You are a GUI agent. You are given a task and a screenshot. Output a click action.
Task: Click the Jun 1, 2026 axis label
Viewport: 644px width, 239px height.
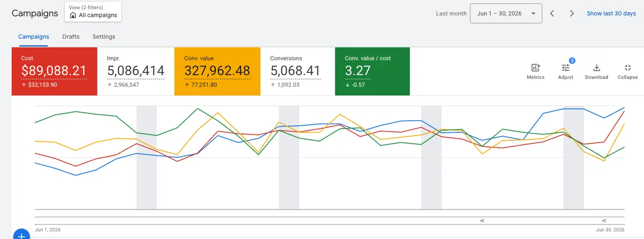(48, 229)
